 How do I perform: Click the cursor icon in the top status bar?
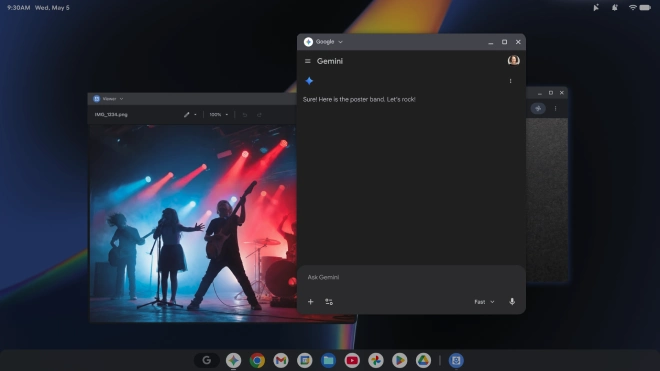(596, 8)
